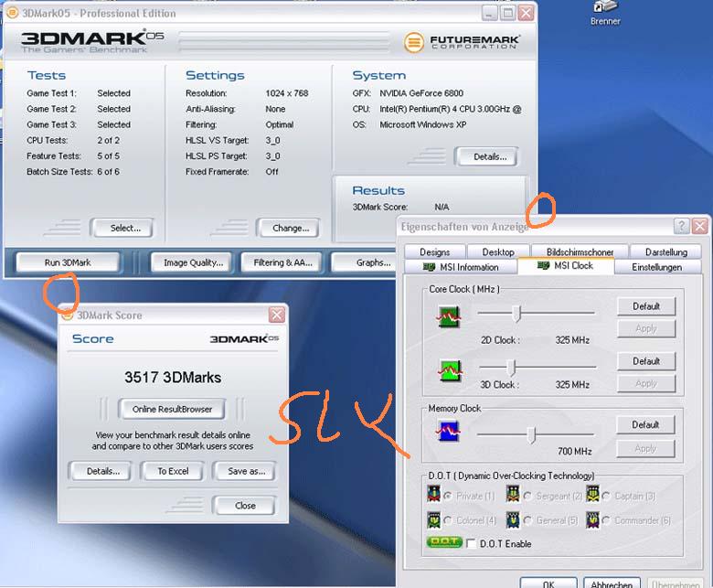Click Close button in Score dialog
The height and width of the screenshot is (588, 713).
pyautogui.click(x=245, y=506)
